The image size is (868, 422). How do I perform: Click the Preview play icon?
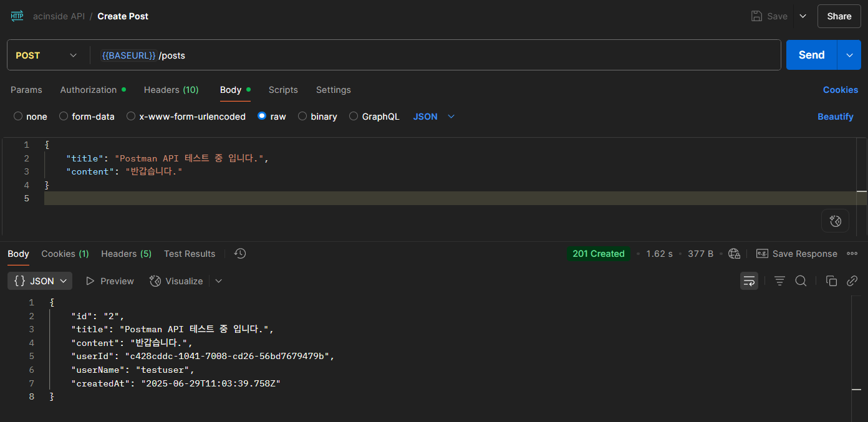(x=90, y=281)
